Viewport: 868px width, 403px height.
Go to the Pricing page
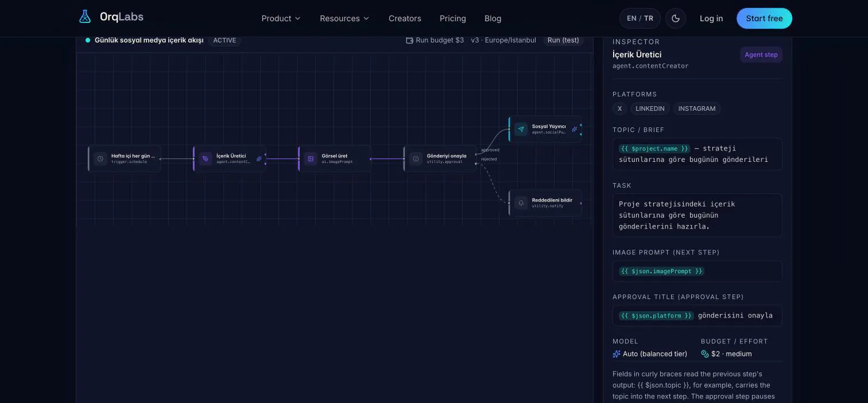(453, 18)
